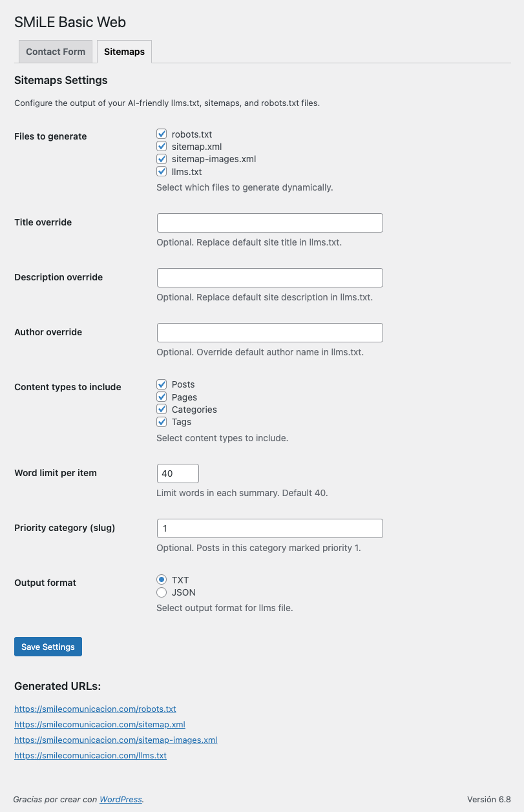Uncheck the Tags checkbox
Screen dimensions: 524x812
pos(162,422)
